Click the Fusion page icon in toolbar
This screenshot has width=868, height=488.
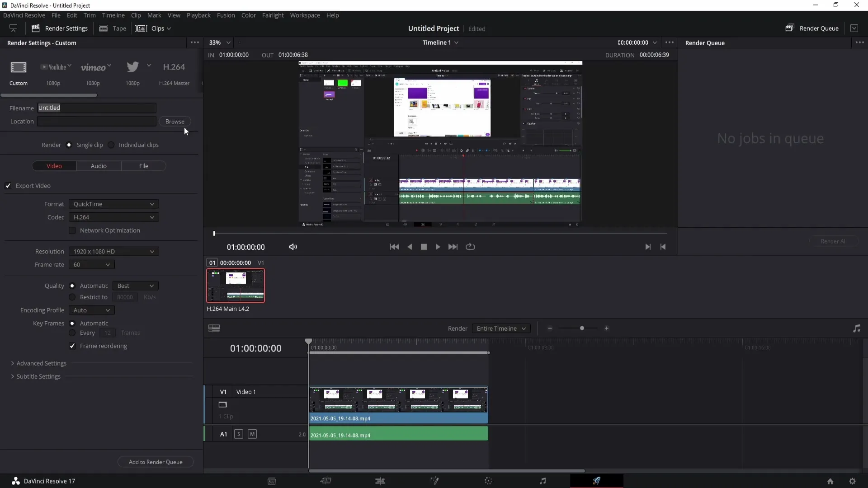[x=434, y=481]
